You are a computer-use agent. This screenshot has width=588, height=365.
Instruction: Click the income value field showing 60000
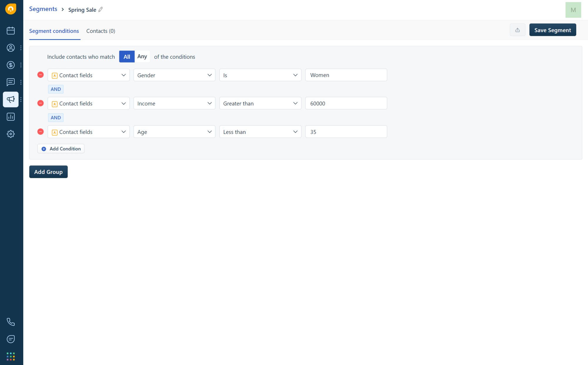pos(346,103)
